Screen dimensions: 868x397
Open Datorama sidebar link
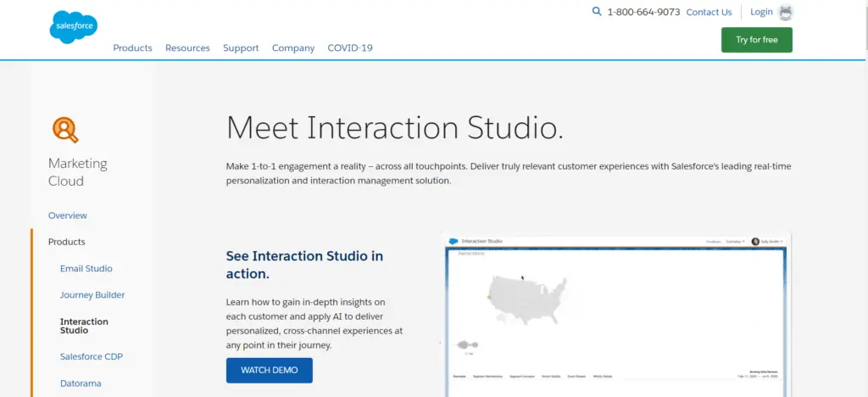pyautogui.click(x=81, y=383)
